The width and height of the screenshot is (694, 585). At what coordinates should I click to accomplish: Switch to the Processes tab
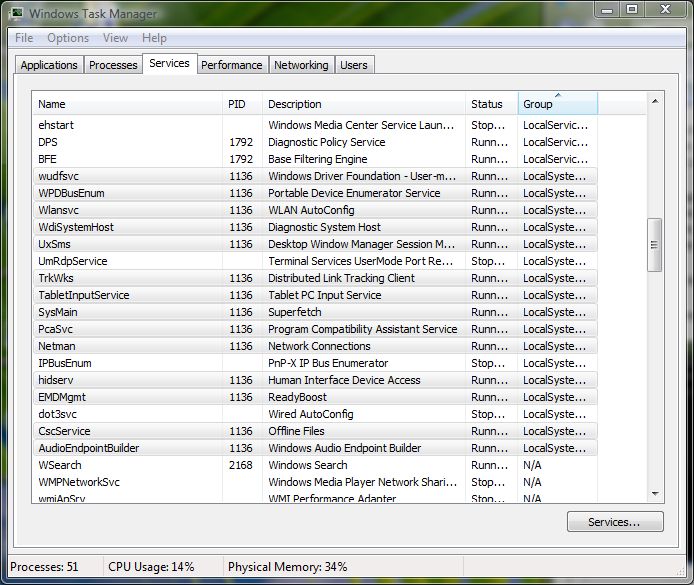pos(113,65)
